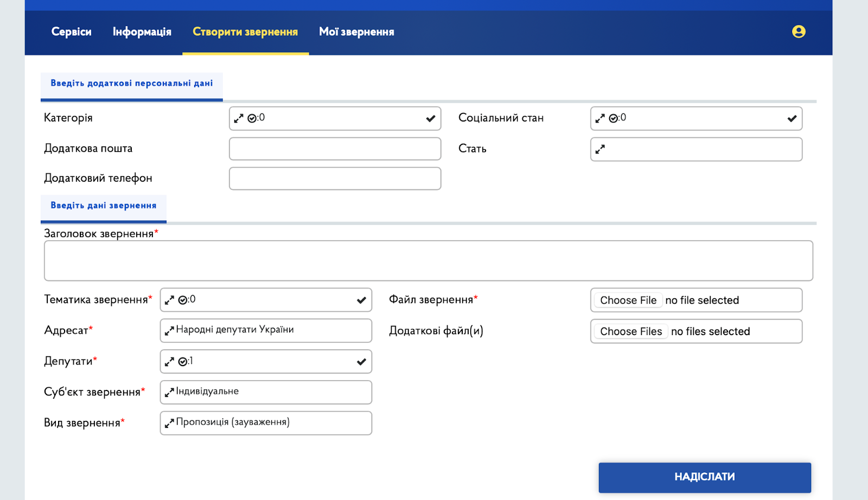Switch to the Сервіси menu item

(71, 32)
